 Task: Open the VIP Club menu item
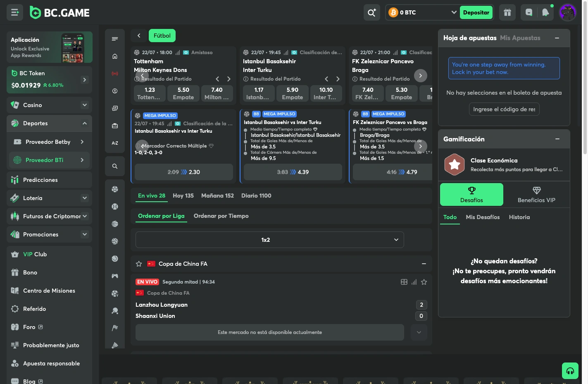[x=49, y=254]
